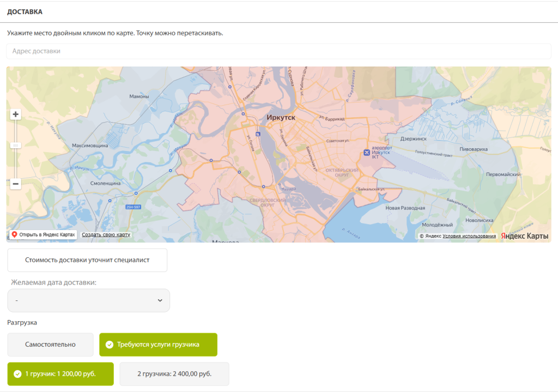Click the railway station icon near ул. Гоголя
This screenshot has height=392, width=558.
258,134
